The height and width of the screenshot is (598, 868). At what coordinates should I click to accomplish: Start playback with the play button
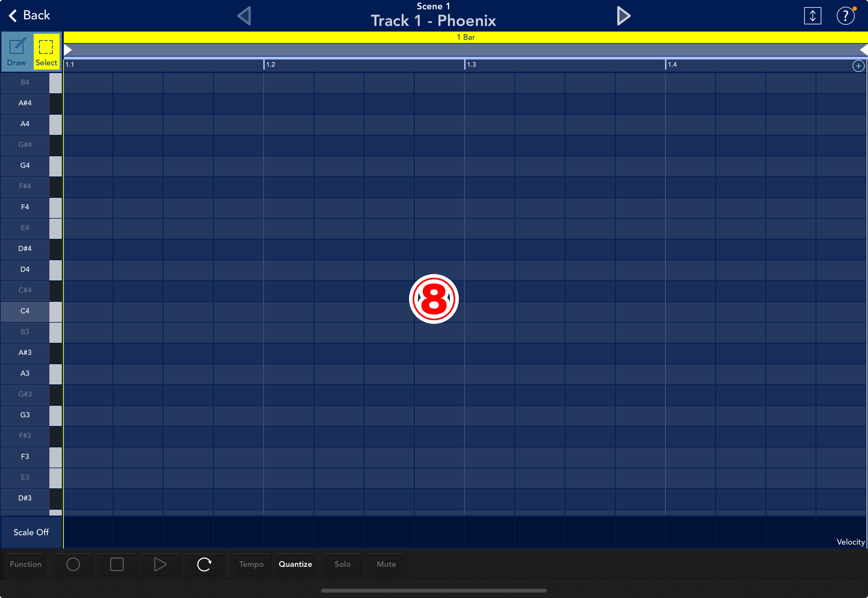click(160, 564)
